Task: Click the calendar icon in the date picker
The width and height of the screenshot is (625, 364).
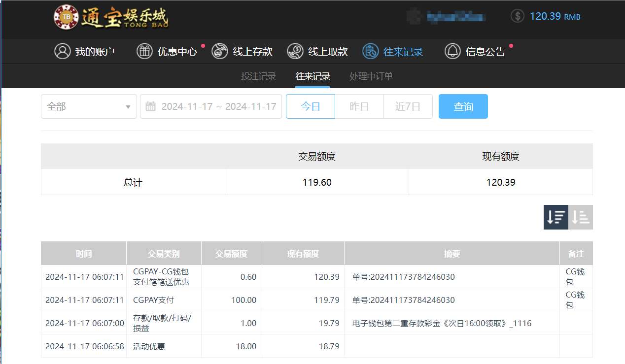Action: pos(150,106)
